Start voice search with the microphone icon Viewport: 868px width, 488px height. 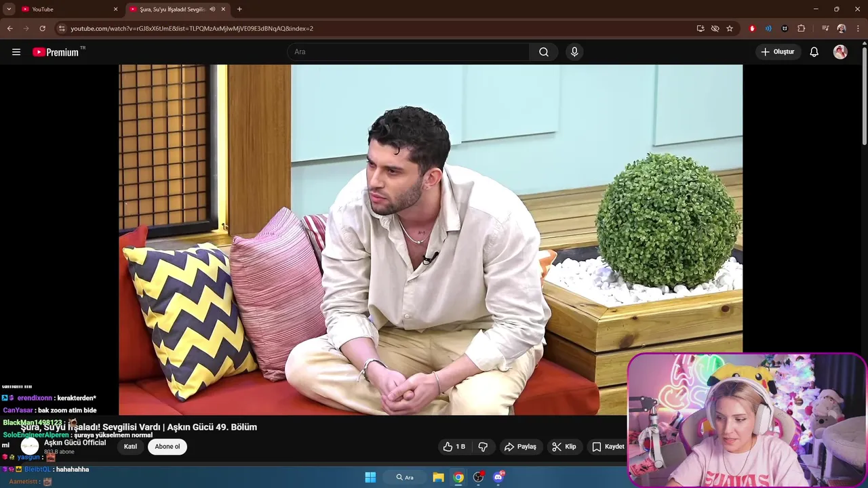[x=574, y=52]
